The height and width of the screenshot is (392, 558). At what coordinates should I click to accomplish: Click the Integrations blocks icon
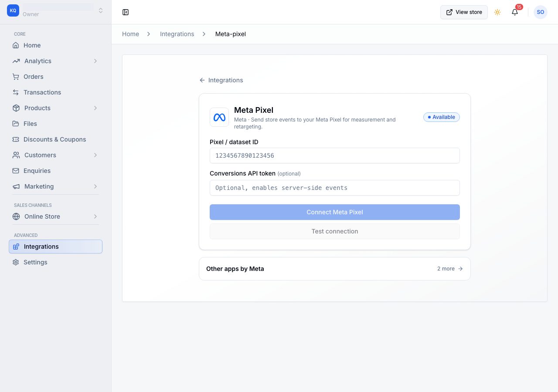pyautogui.click(x=16, y=247)
